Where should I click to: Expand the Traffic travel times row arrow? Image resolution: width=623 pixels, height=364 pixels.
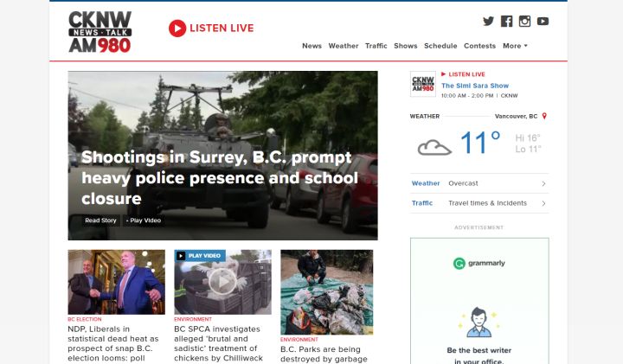coord(543,203)
